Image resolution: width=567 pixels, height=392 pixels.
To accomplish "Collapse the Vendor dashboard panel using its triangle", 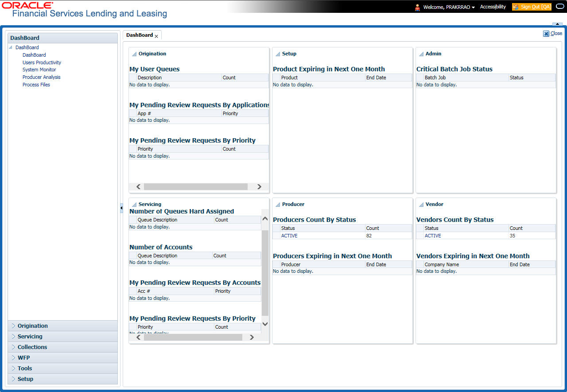I will coord(421,205).
